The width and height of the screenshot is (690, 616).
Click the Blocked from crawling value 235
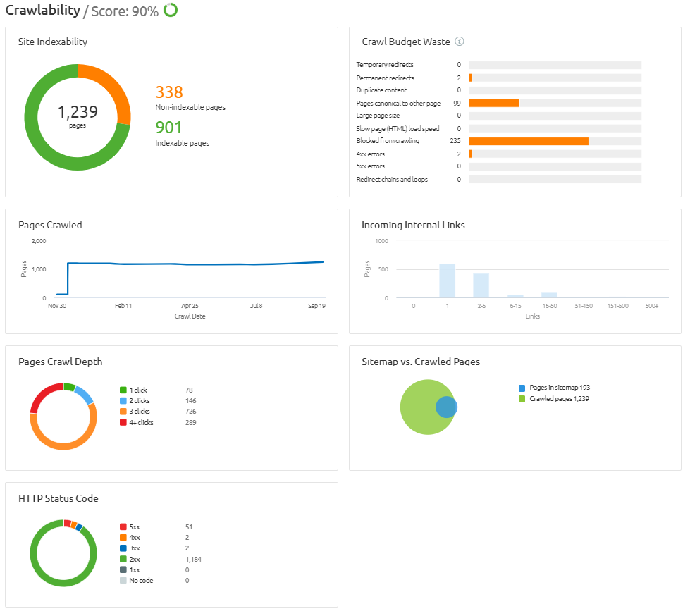[455, 141]
